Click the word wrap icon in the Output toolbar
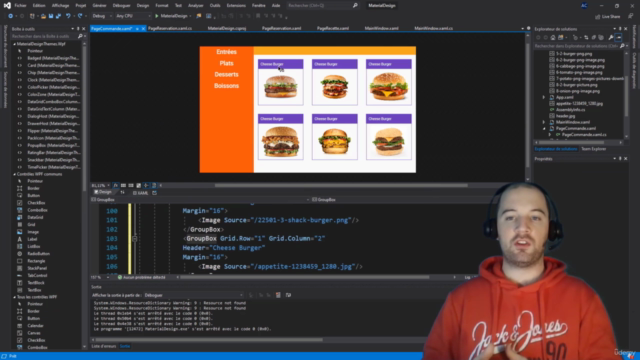Screen dimensions: 640x360 click(288, 295)
